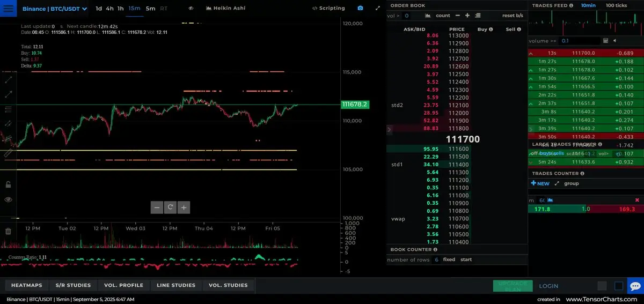
Task: Select the ruler measure tool
Action: (x=8, y=153)
